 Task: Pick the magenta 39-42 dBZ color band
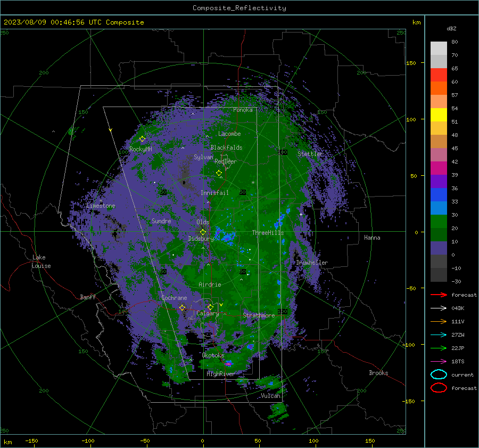(x=439, y=168)
